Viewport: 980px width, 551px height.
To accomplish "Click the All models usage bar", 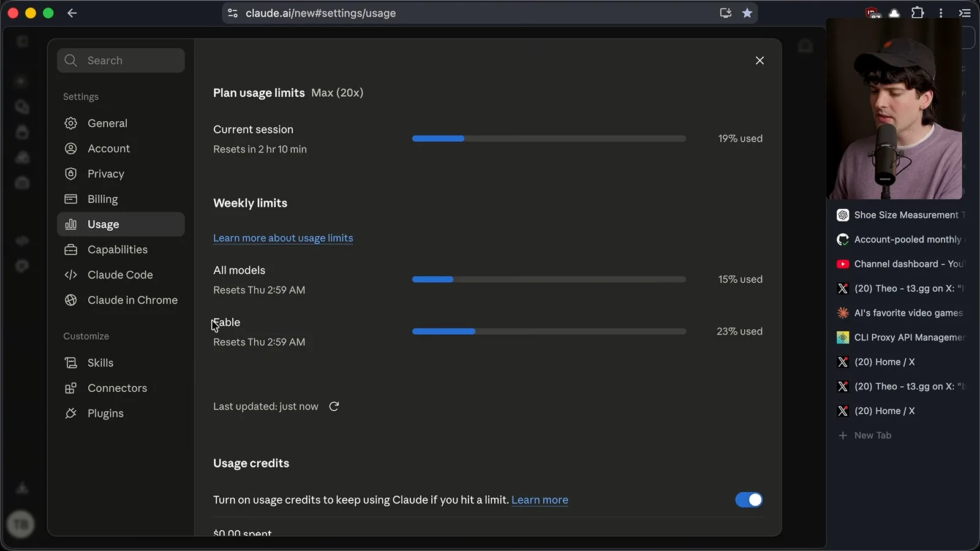I will 549,279.
